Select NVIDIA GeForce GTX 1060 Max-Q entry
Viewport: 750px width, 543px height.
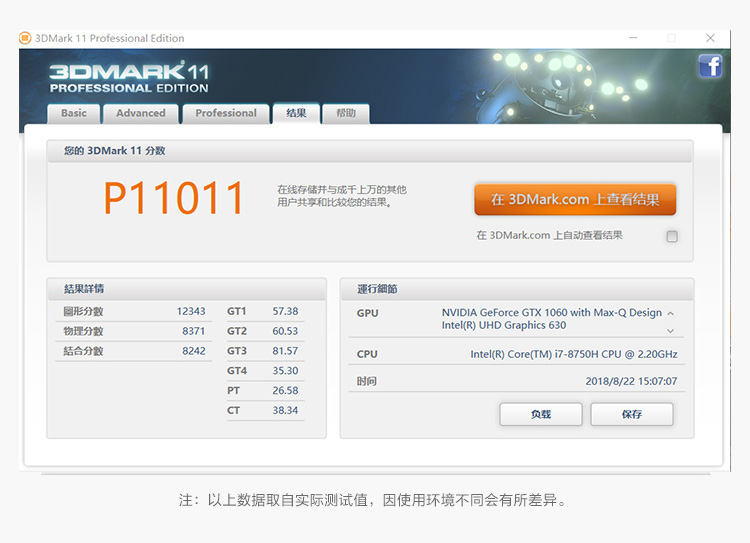pyautogui.click(x=551, y=313)
